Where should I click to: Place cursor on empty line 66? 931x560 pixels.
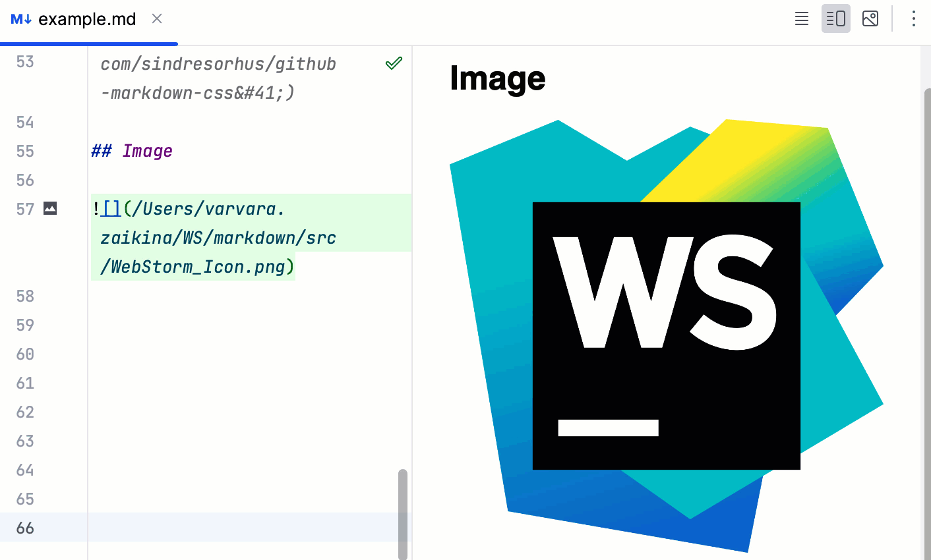point(198,528)
